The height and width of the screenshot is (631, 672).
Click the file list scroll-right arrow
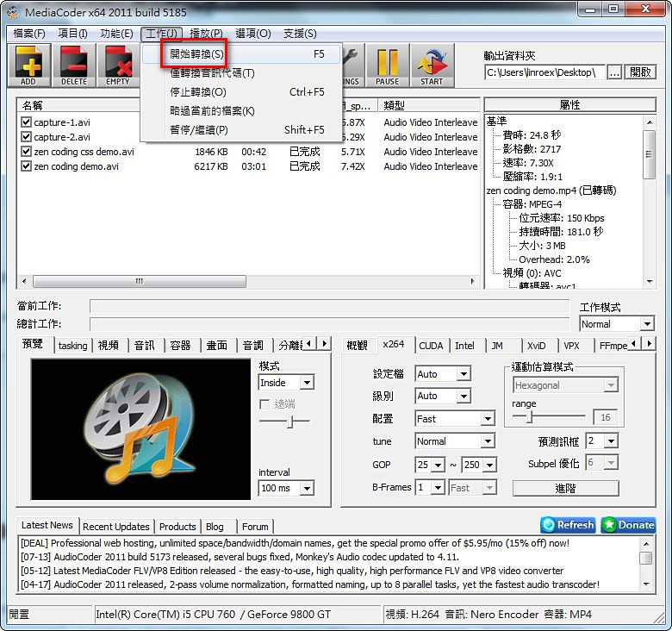point(472,281)
